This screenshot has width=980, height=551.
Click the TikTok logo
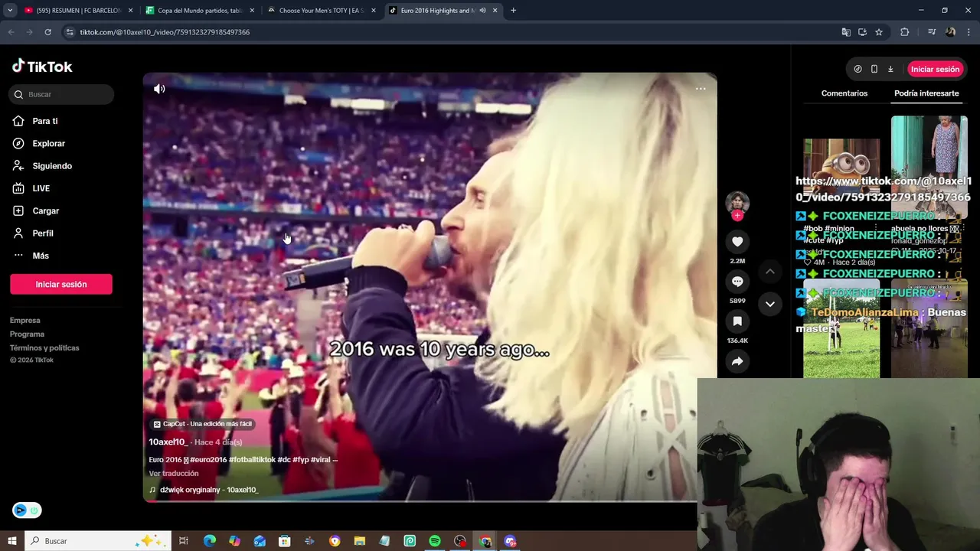[42, 67]
